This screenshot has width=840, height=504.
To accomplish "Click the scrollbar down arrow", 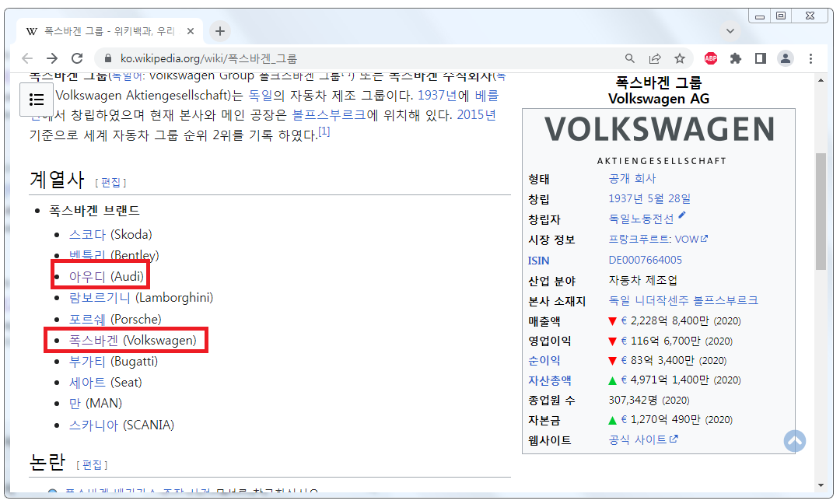I will click(x=821, y=486).
